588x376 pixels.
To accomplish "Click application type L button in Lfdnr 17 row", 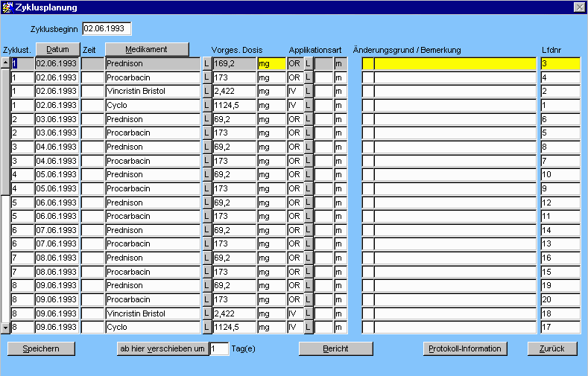I will (x=308, y=328).
